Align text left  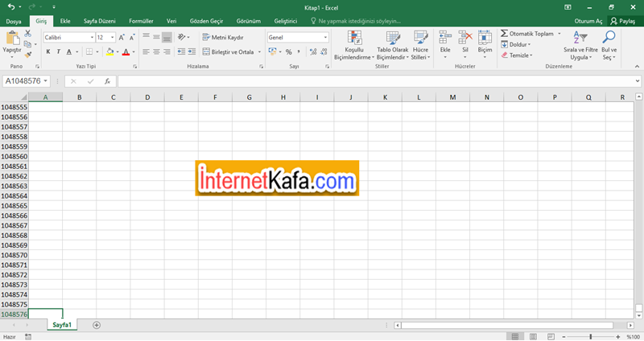point(146,51)
